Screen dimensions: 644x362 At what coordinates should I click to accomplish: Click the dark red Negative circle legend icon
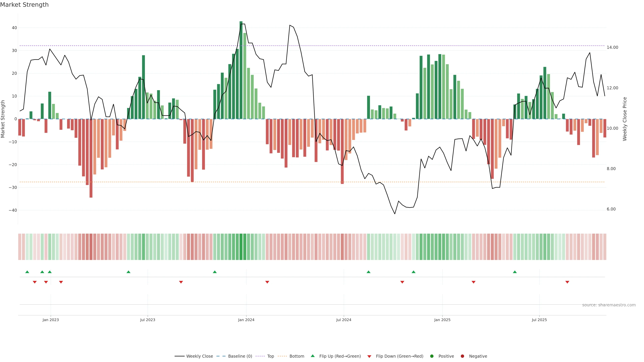pyautogui.click(x=462, y=356)
